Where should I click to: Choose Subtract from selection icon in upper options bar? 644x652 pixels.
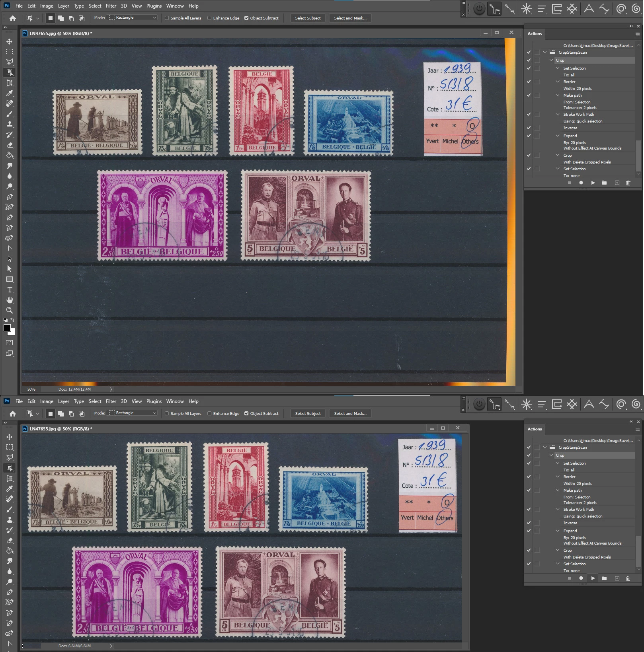coord(71,18)
